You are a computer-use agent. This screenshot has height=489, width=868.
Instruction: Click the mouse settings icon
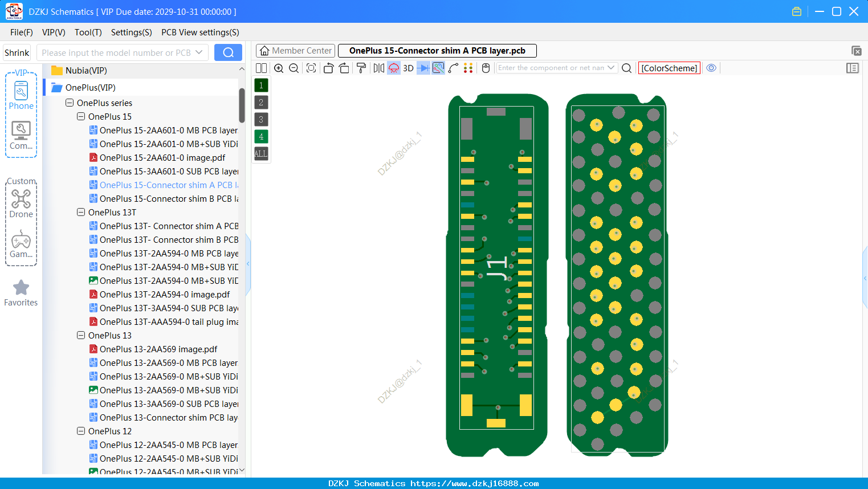click(x=486, y=68)
